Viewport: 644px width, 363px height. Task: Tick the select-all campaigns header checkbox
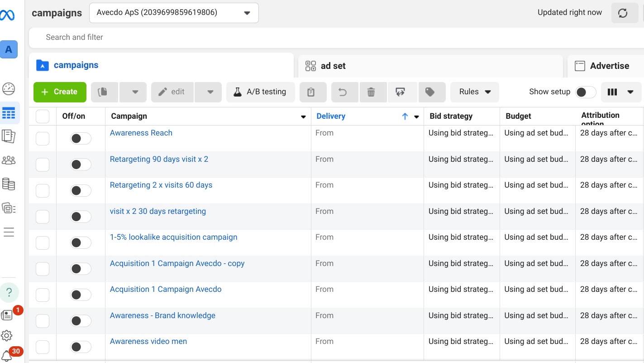[x=43, y=116]
